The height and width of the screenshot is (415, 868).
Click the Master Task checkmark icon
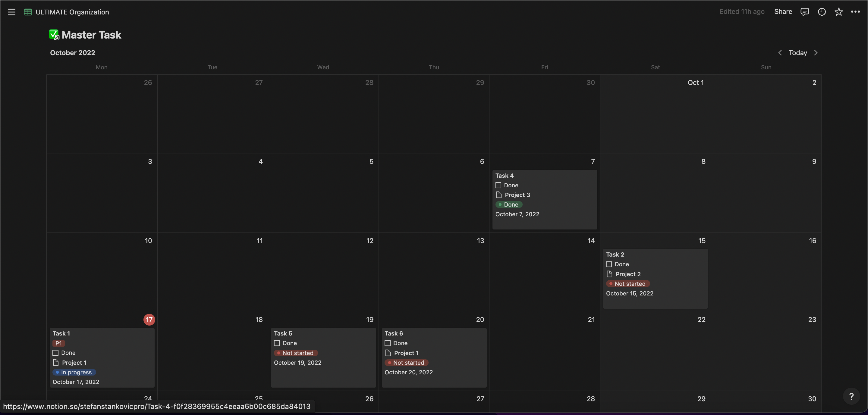54,35
